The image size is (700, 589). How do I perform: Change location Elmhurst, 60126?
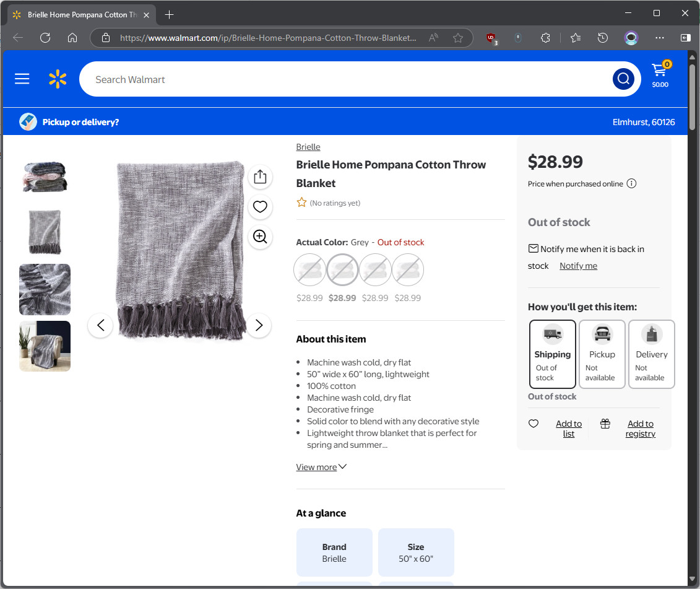pos(643,122)
